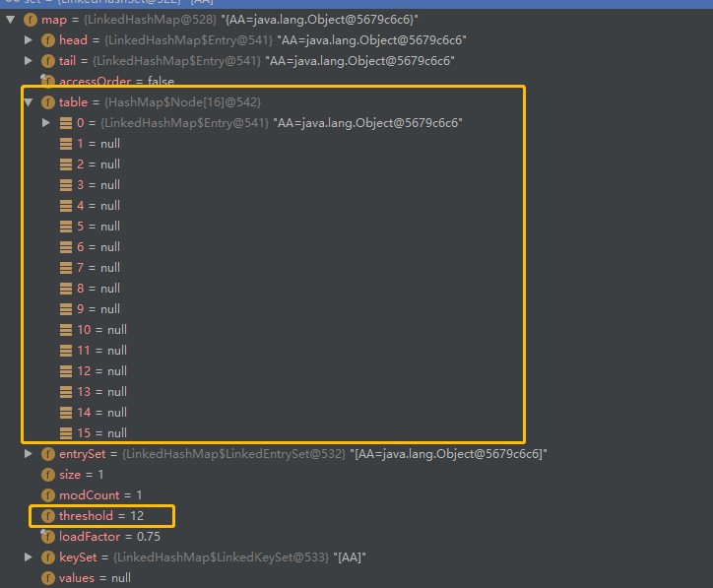Click array element icon for index 4
713x588 pixels.
pos(66,206)
